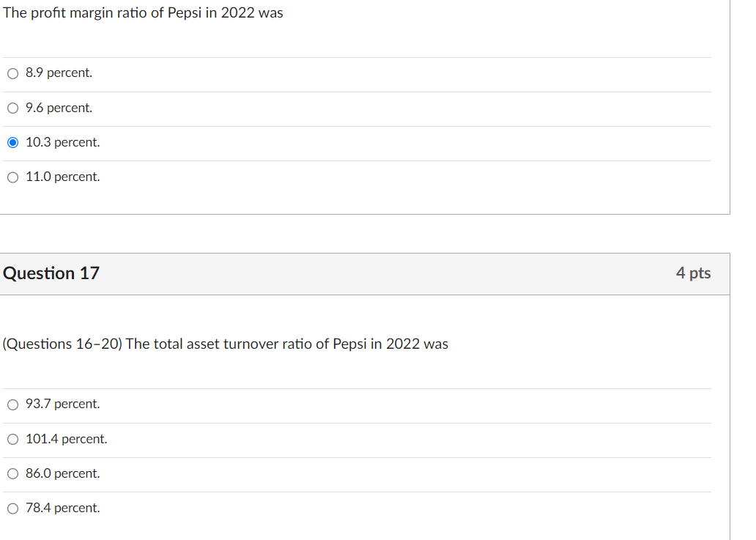Viewport: 756px width, 540px height.
Task: Click the 10.3 percent answer text
Action: click(62, 142)
